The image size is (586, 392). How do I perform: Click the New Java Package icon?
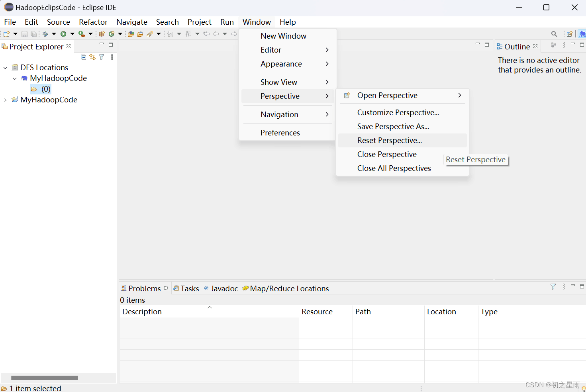coord(102,34)
